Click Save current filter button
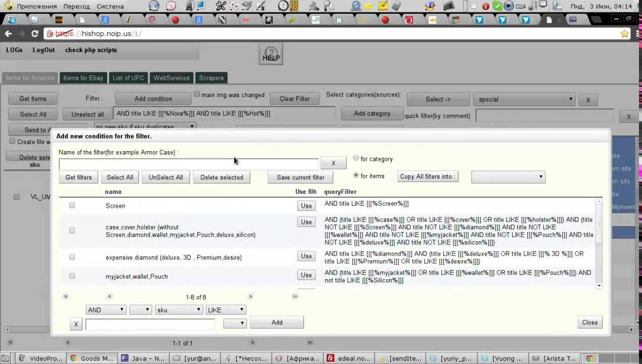The image size is (642, 364). tap(301, 177)
